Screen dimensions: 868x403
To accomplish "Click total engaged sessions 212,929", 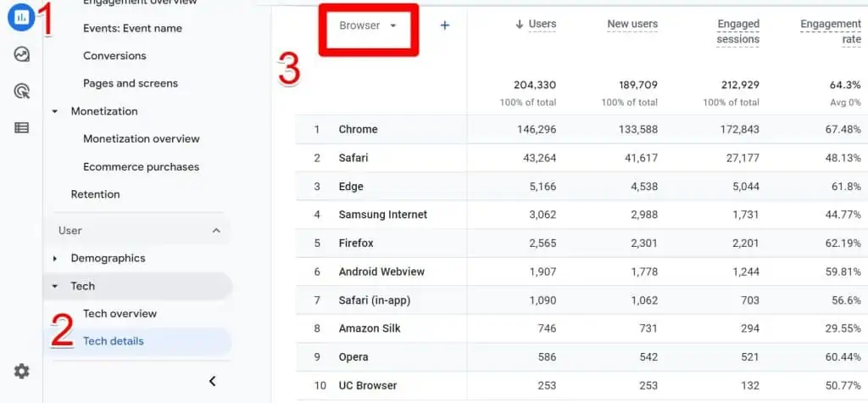I will (x=738, y=86).
